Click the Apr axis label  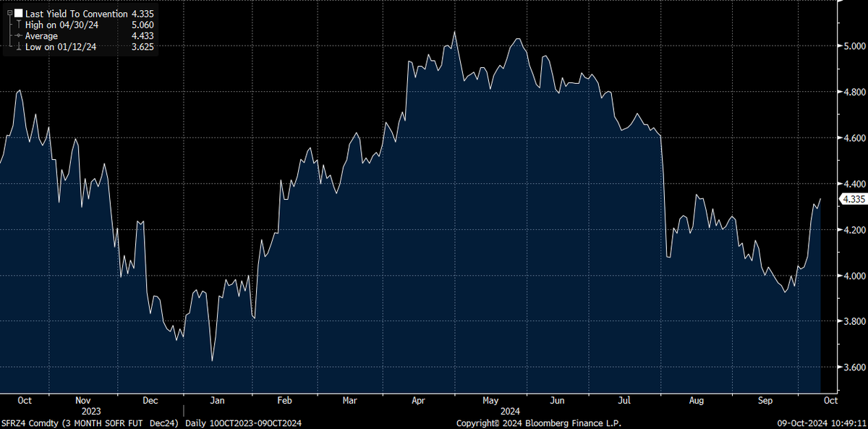pos(418,400)
